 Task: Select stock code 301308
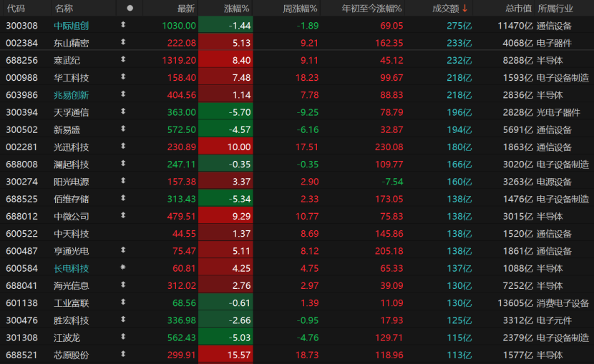tap(22, 338)
